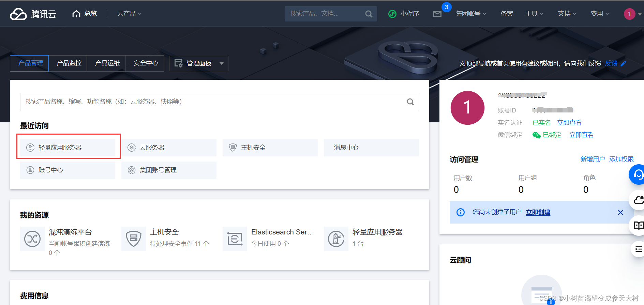Expand the Billing dropdown menu
This screenshot has width=644, height=305.
pos(600,14)
